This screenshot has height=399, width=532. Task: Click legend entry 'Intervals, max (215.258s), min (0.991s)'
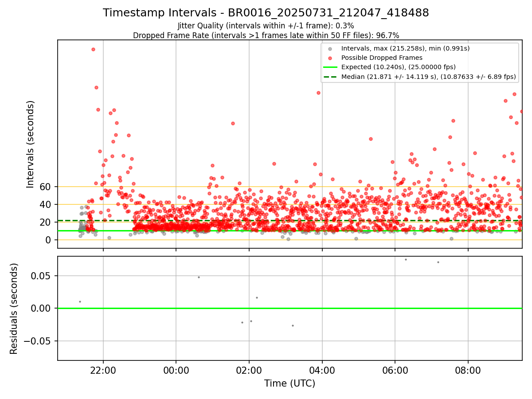click(x=405, y=48)
